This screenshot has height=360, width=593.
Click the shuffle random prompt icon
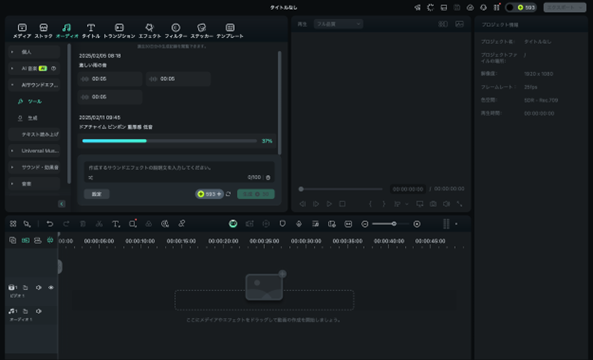click(x=91, y=177)
